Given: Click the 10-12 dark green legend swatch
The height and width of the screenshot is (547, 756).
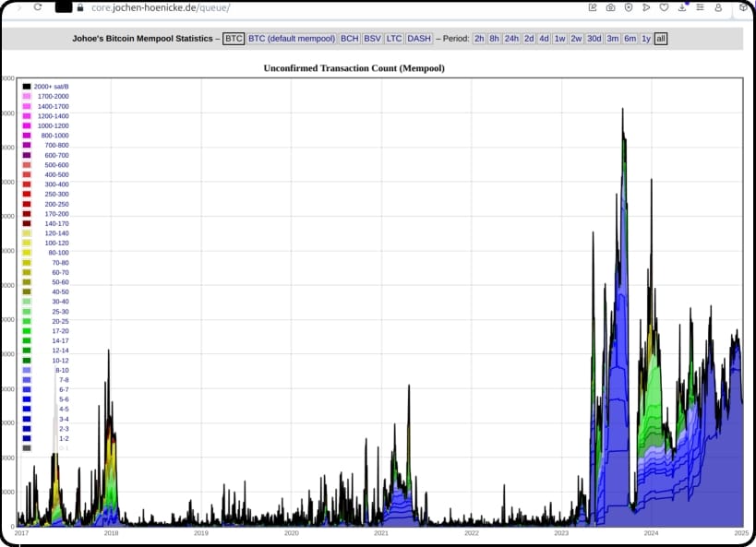Looking at the screenshot, I should point(27,361).
